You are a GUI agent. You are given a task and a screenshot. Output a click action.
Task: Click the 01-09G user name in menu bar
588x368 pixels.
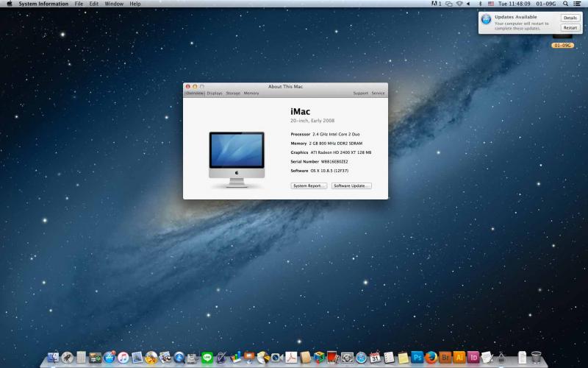click(546, 4)
